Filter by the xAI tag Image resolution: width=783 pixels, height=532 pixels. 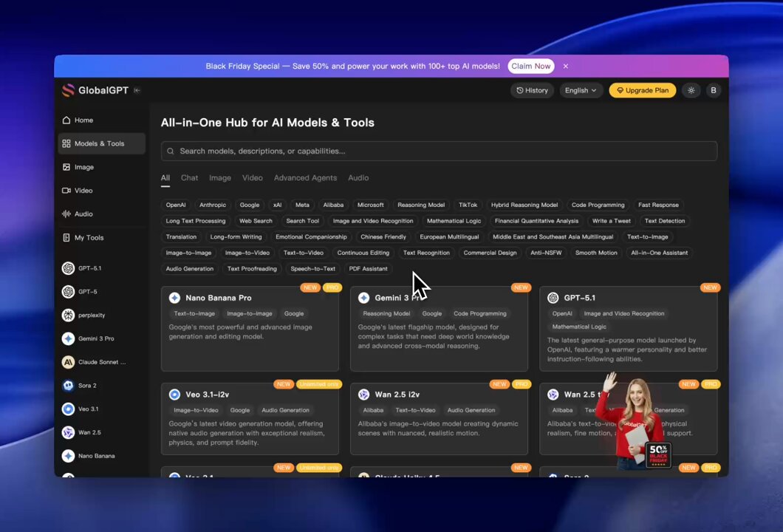[x=277, y=205]
